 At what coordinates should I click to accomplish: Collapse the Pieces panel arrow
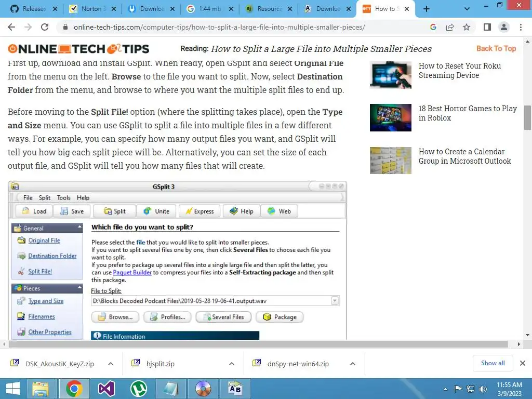pyautogui.click(x=79, y=287)
